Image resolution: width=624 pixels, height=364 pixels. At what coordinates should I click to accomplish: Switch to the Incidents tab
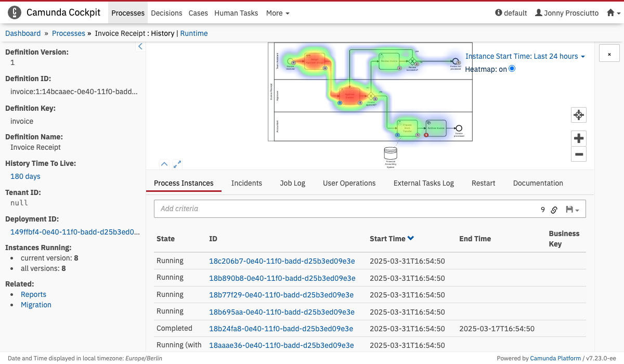[246, 183]
